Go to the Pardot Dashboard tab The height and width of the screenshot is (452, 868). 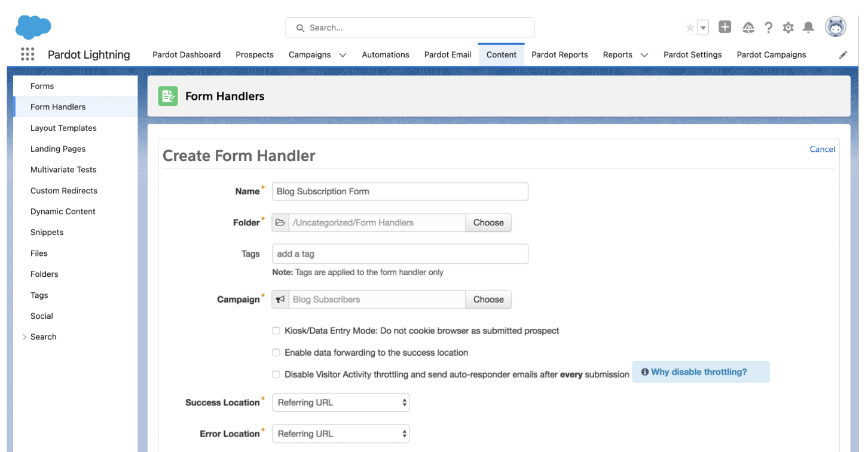click(x=187, y=54)
